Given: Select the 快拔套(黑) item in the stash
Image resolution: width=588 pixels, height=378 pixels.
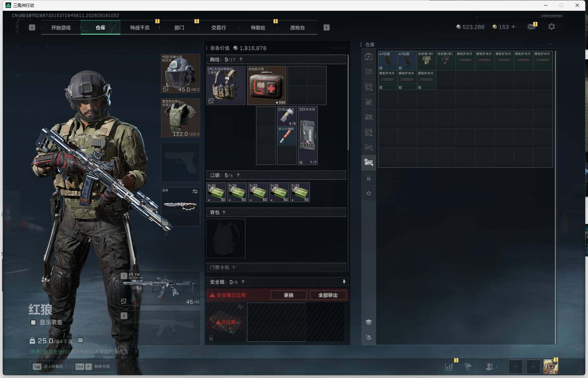Looking at the screenshot, I should click(x=446, y=60).
